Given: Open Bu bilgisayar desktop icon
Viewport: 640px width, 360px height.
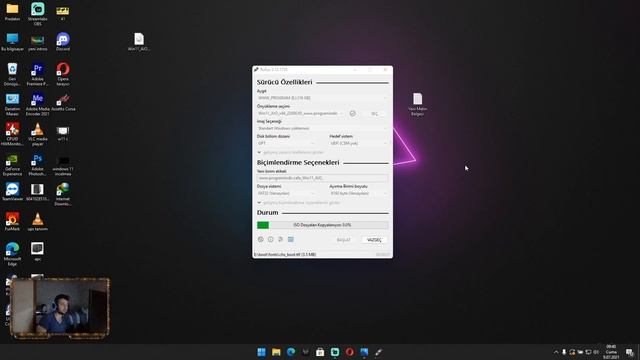Looking at the screenshot, I should (12, 42).
